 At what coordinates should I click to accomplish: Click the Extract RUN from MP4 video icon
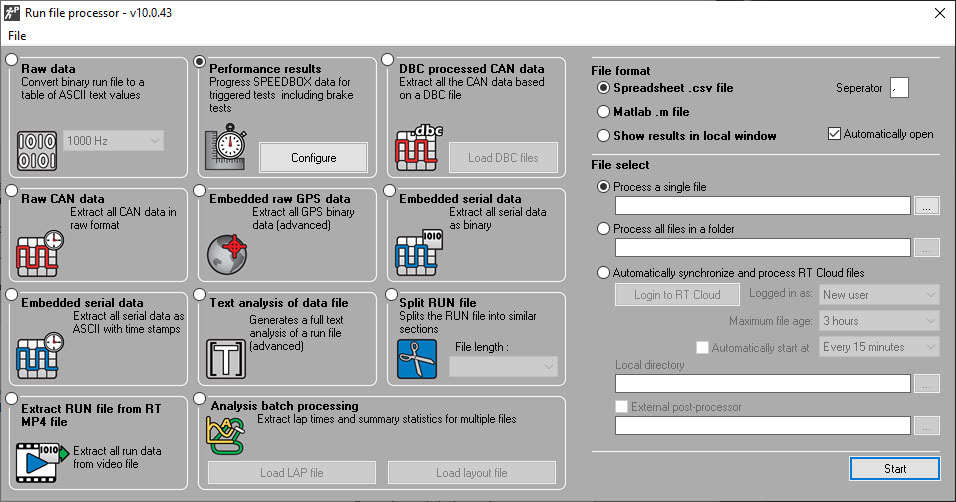[39, 462]
